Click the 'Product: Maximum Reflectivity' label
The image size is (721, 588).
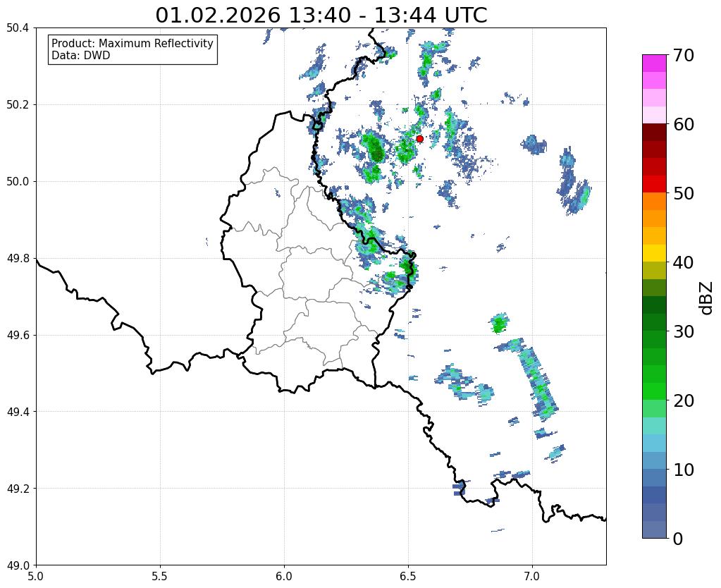point(133,43)
